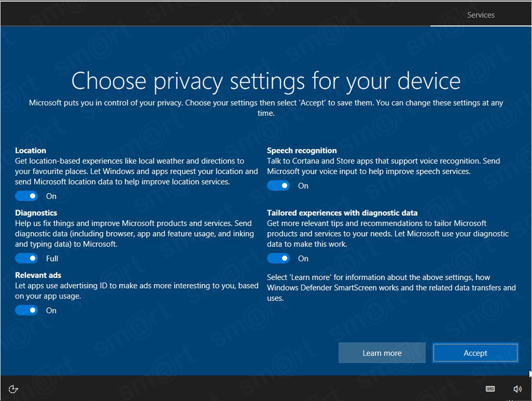Click 'Get more relevant tips' description
This screenshot has width=532, height=401.
pos(388,234)
